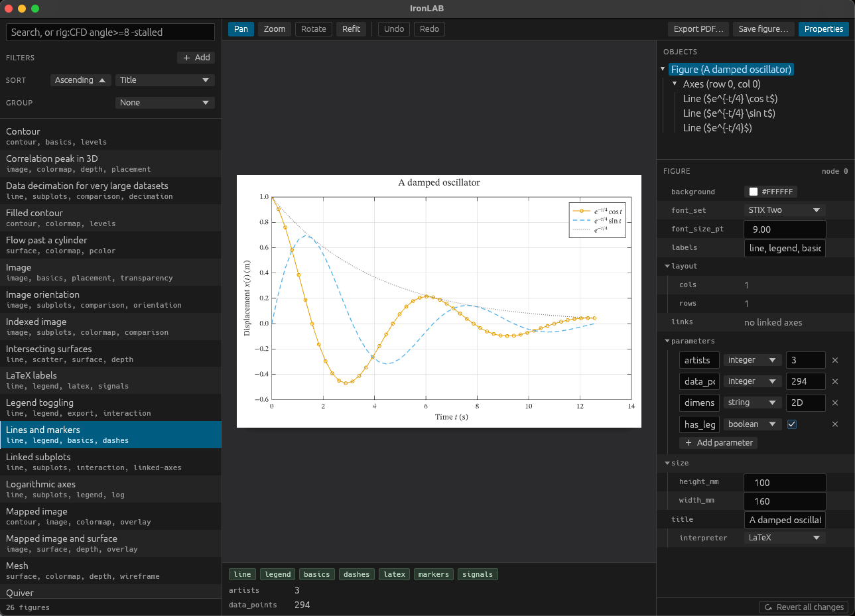Viewport: 855px width, 616px height.
Task: Open the has_legend type boolean dropdown
Action: click(753, 424)
